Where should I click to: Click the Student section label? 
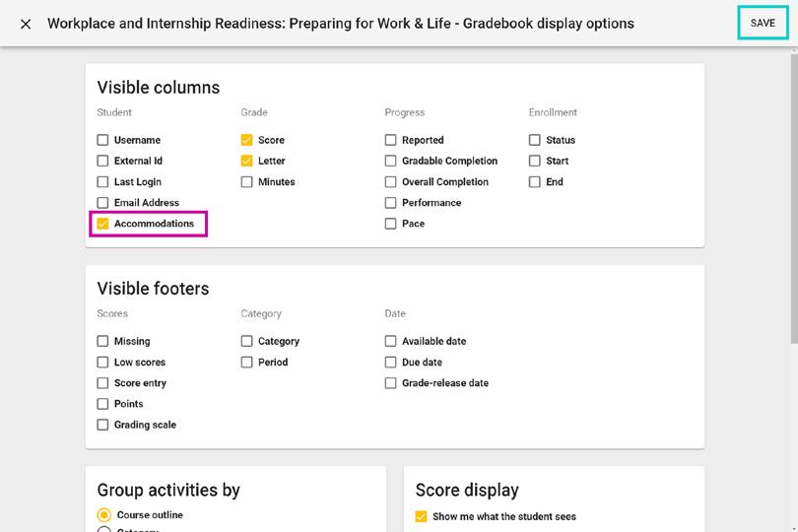(x=114, y=112)
